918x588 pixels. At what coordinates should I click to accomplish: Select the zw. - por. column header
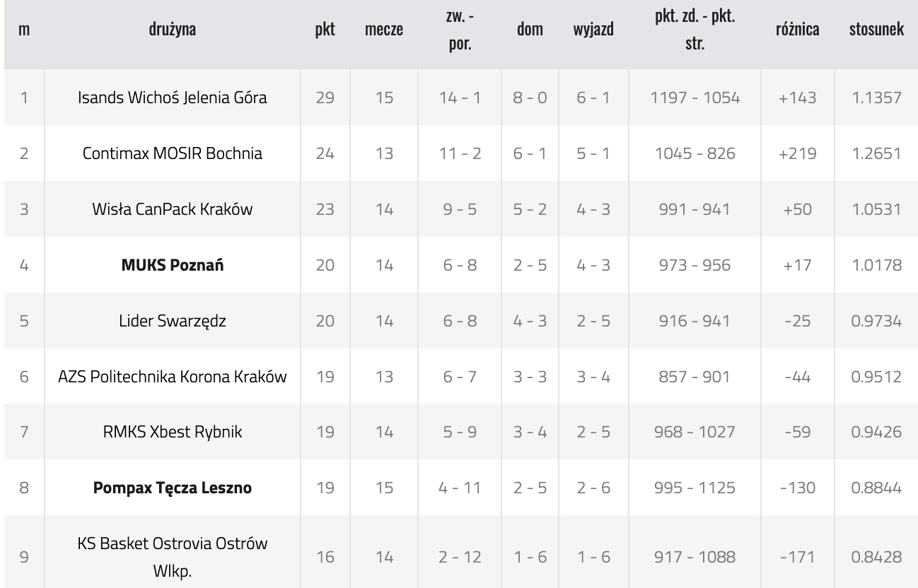(x=460, y=31)
